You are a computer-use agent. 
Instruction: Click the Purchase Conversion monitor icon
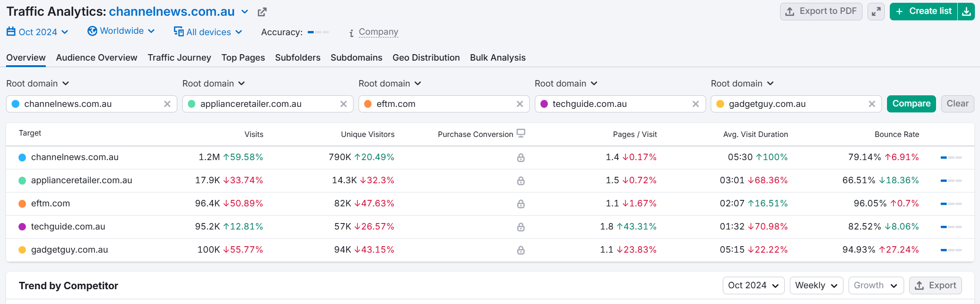(x=521, y=133)
